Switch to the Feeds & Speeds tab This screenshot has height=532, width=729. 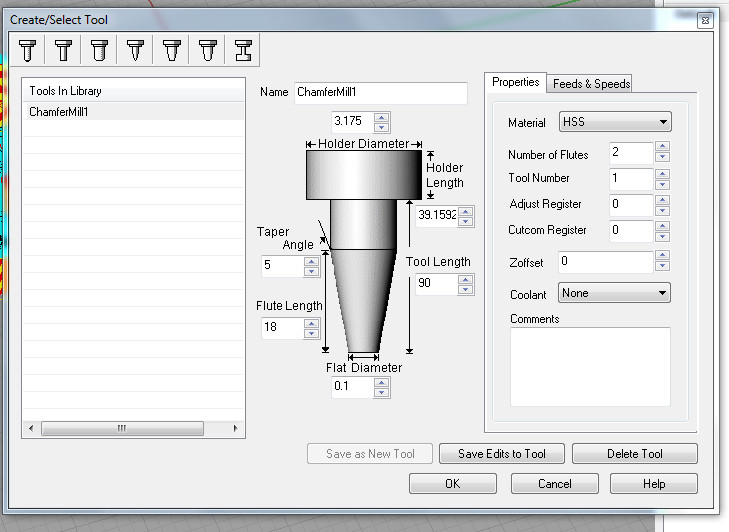pos(591,84)
